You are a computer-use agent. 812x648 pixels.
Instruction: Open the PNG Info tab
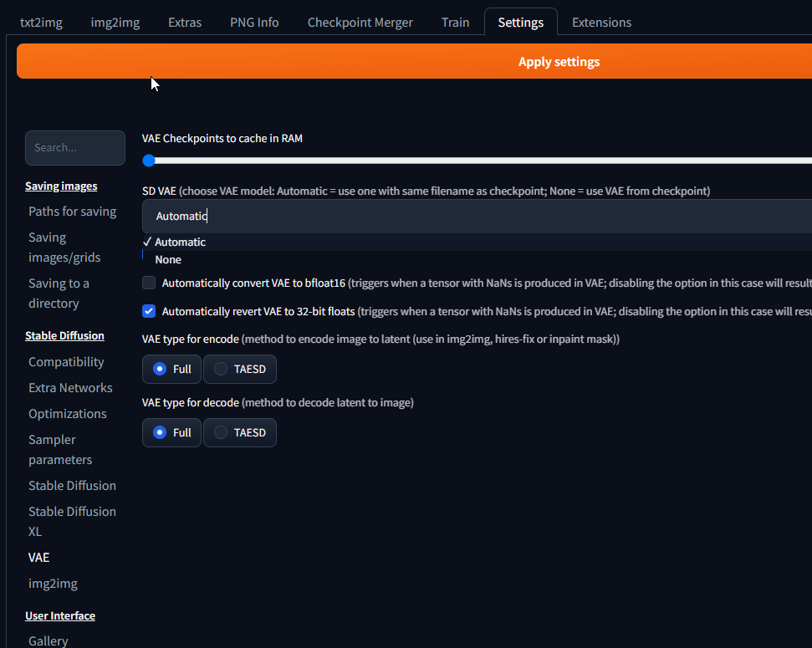[x=254, y=23]
